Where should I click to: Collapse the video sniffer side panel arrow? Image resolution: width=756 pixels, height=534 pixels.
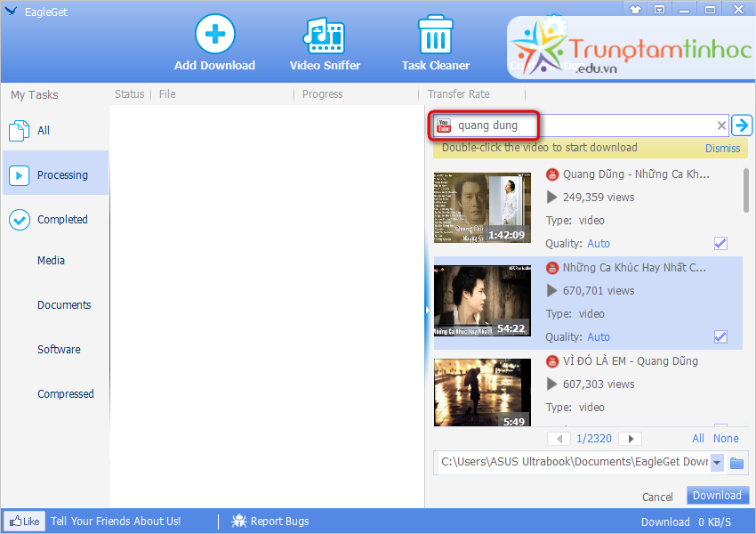(x=427, y=311)
